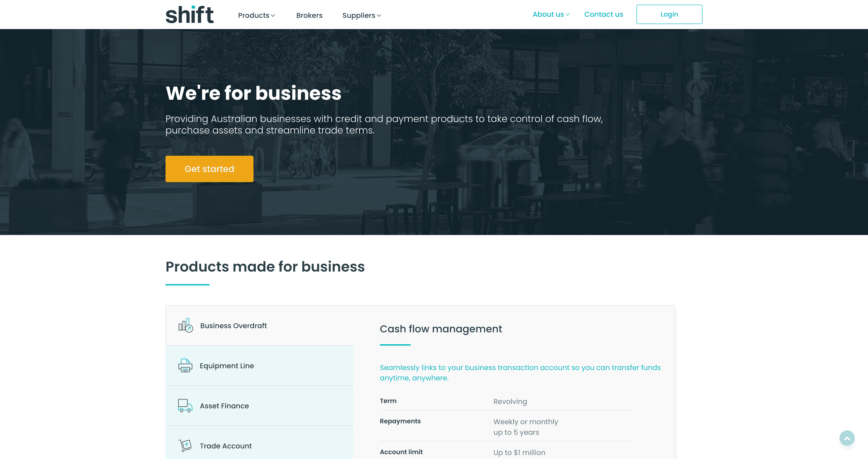Click the Products chevron arrow
Viewport: 868px width, 459px height.
pyautogui.click(x=273, y=16)
